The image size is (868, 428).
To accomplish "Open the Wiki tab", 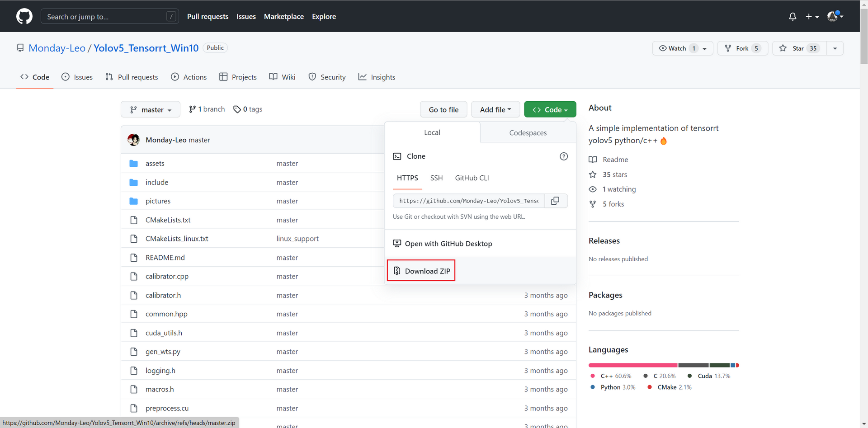I will pos(283,77).
